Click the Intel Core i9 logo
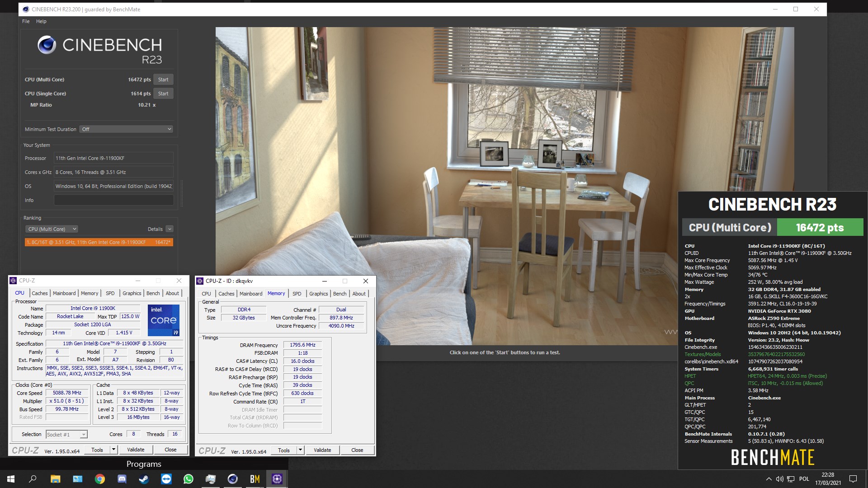 point(164,320)
